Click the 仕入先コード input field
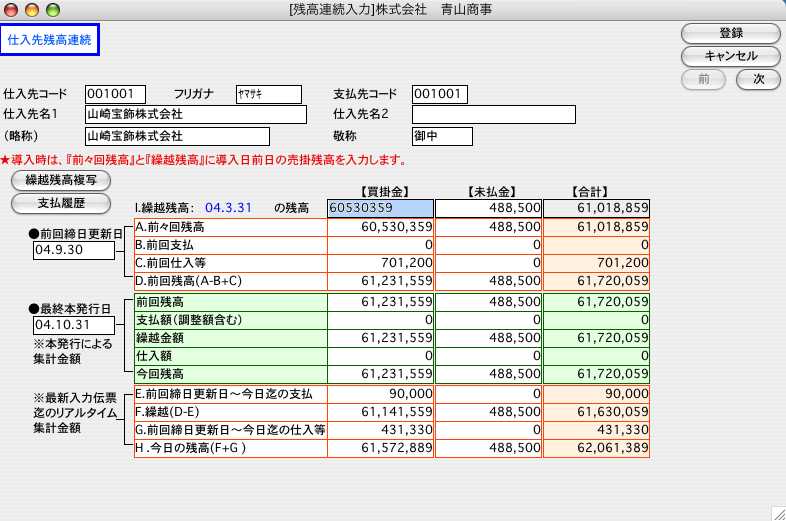The height and width of the screenshot is (521, 786). coord(115,94)
